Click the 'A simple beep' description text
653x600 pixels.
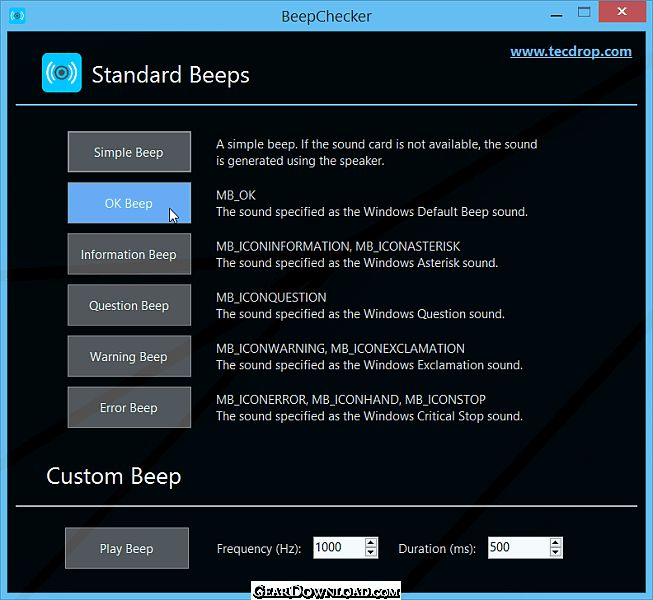(x=376, y=152)
